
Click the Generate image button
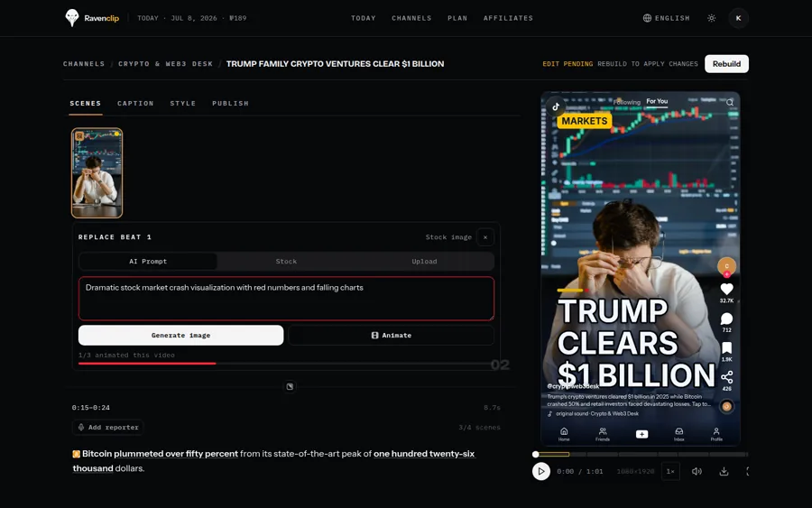pos(180,335)
